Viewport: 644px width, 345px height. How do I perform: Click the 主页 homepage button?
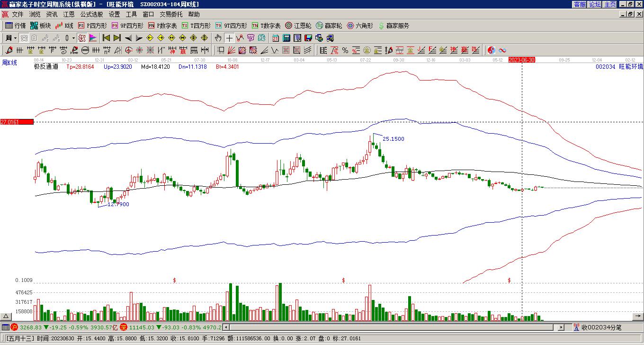[x=610, y=4]
